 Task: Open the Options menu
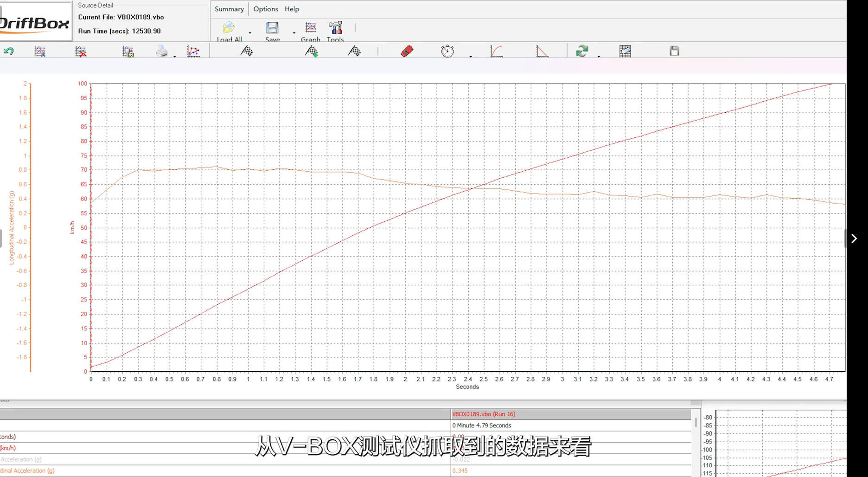click(x=265, y=9)
